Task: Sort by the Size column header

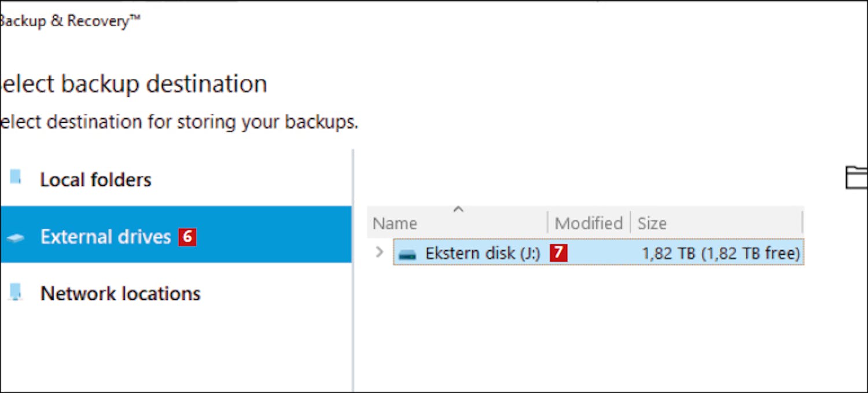Action: click(652, 223)
